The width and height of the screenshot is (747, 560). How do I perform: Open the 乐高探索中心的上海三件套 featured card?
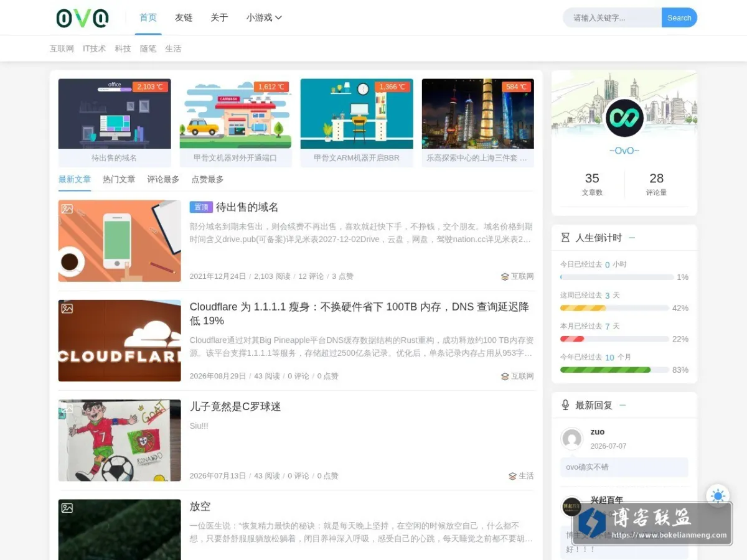pos(478,123)
